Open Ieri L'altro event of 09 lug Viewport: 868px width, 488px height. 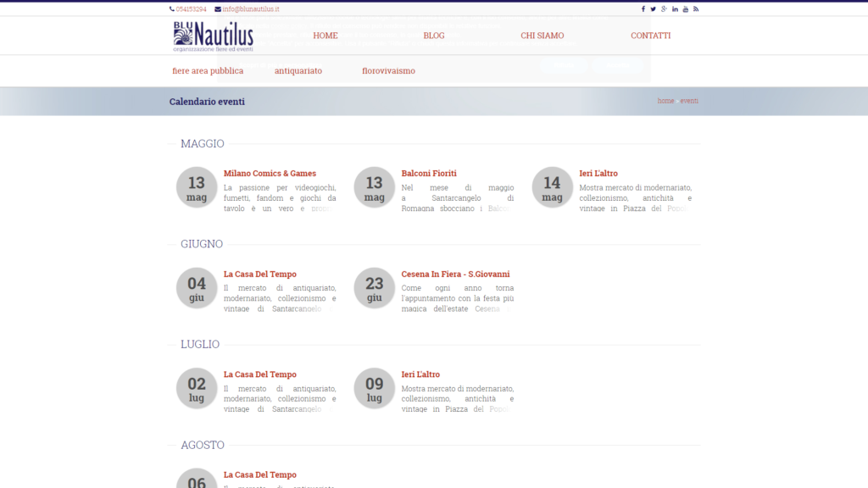tap(420, 374)
